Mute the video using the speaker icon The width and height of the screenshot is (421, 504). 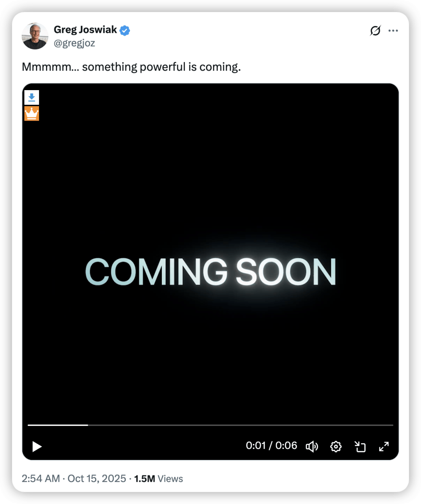click(x=311, y=446)
